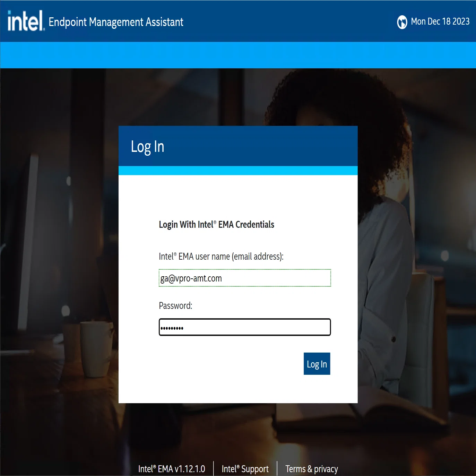This screenshot has height=476, width=476.
Task: Click the globe icon beside the date
Action: [402, 22]
